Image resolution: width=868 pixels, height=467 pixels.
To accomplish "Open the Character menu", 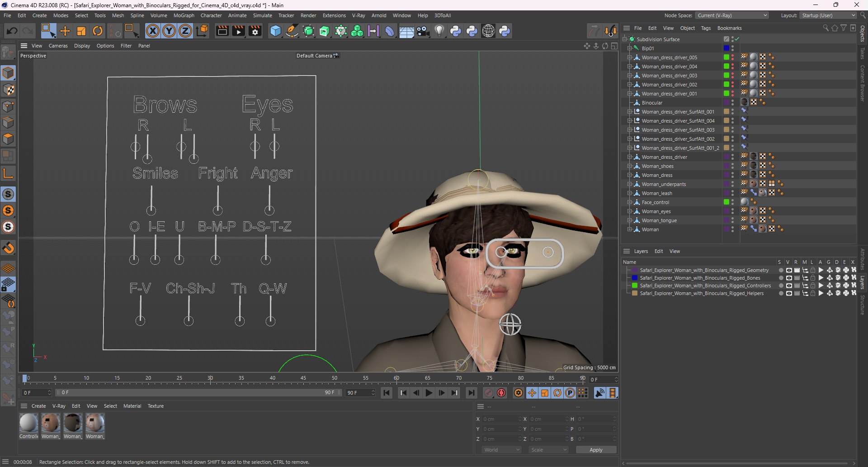I will point(211,15).
